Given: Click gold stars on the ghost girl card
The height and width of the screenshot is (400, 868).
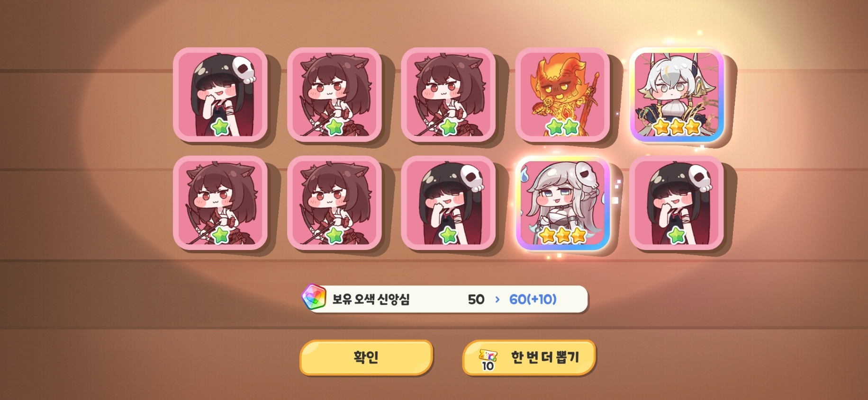Looking at the screenshot, I should (x=562, y=235).
